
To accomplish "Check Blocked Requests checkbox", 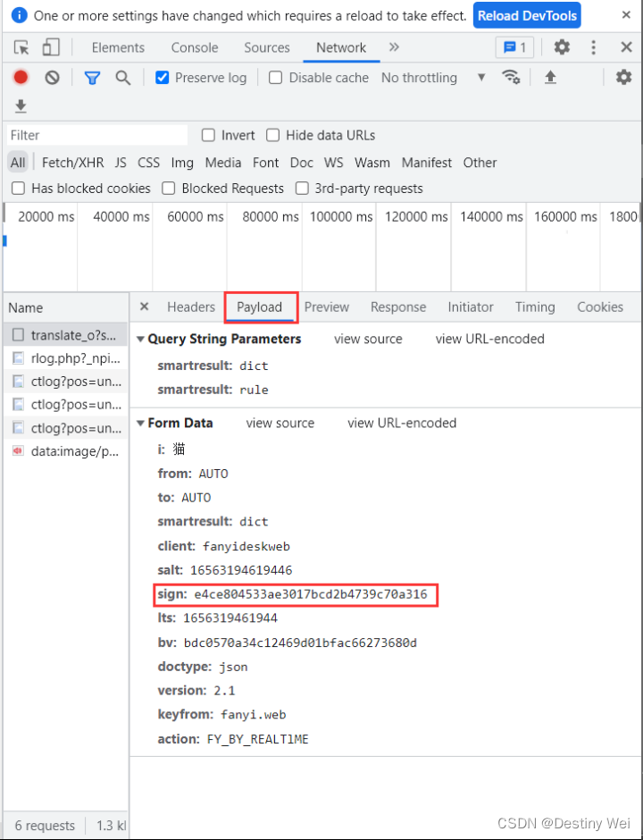I will coord(169,188).
